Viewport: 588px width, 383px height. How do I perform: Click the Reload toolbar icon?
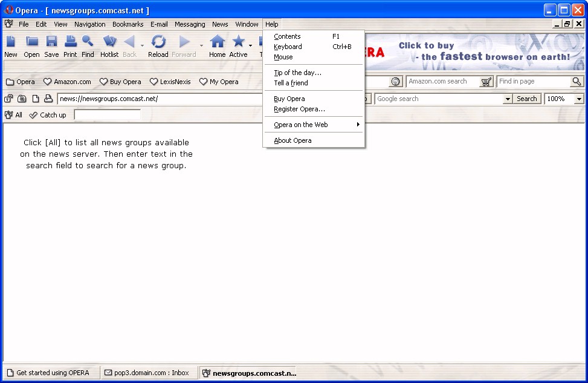click(x=158, y=42)
